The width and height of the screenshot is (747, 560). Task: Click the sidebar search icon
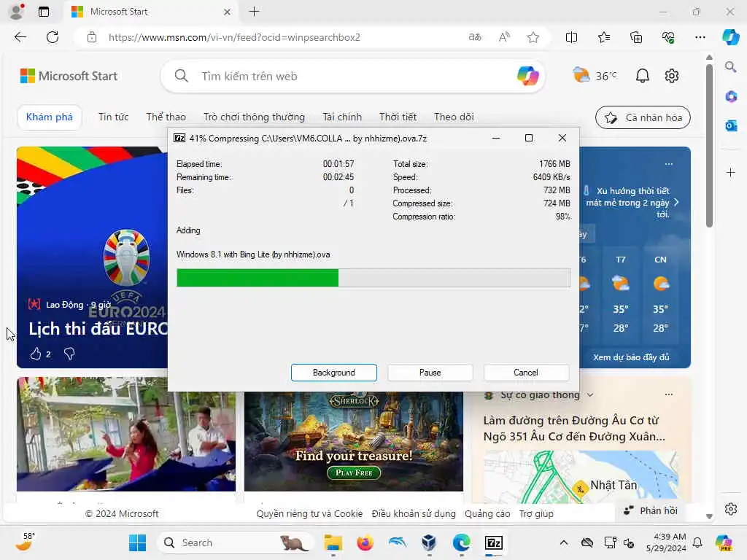pos(730,66)
